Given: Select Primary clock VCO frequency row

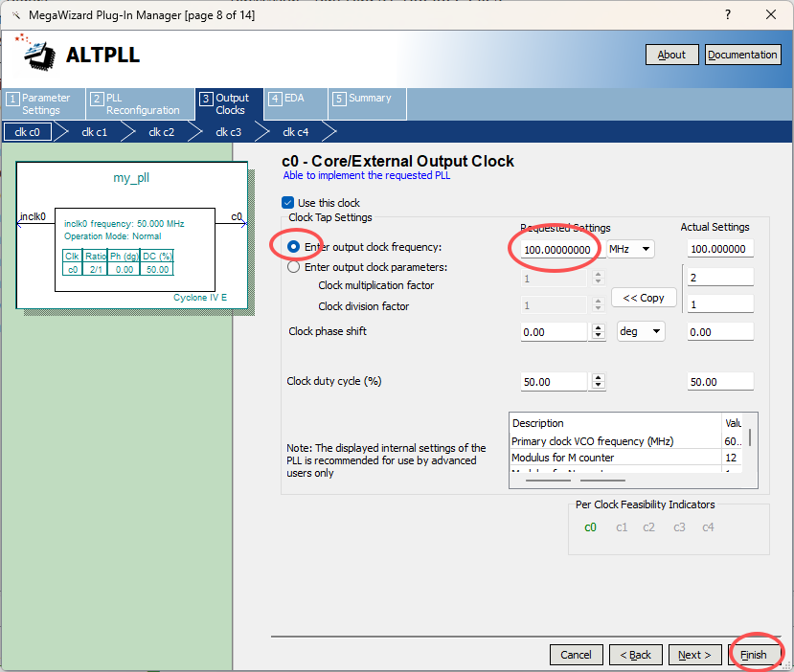Looking at the screenshot, I should (x=625, y=441).
